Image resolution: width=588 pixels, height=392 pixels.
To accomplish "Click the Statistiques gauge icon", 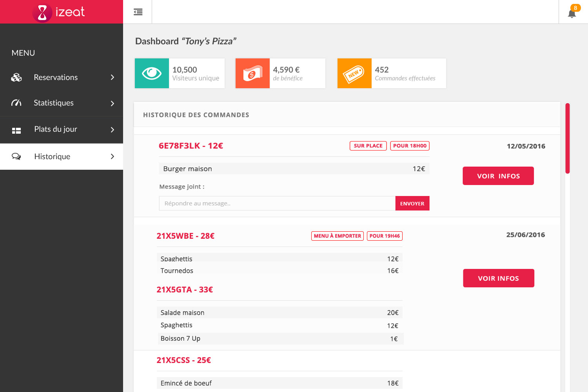I will (x=16, y=103).
